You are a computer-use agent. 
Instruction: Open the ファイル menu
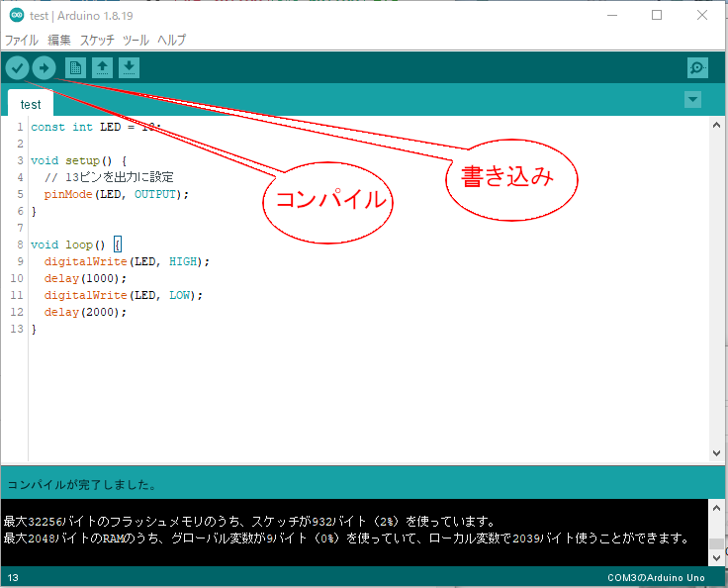(22, 41)
